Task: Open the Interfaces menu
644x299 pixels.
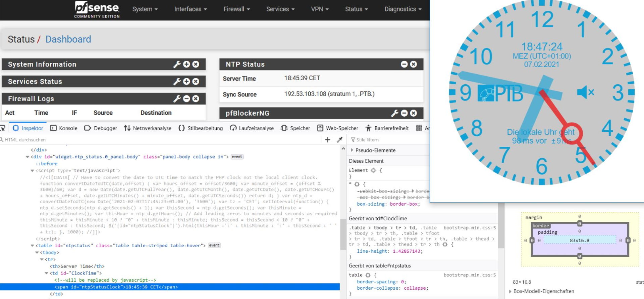Action: (191, 9)
